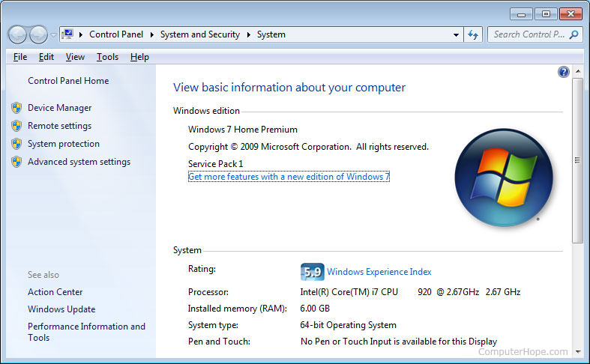Select Control Panel in the address breadcrumb

coord(116,34)
